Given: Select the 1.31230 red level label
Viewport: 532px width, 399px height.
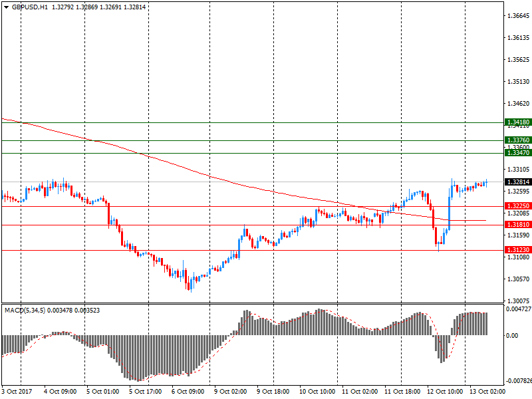Looking at the screenshot, I should click(x=518, y=250).
